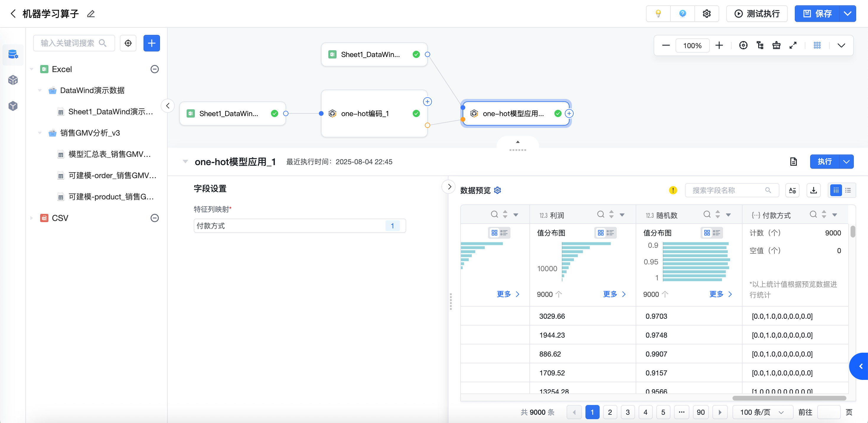Collapse the DataWind演示数据 folder
Viewport: 868px width, 423px height.
tap(40, 90)
